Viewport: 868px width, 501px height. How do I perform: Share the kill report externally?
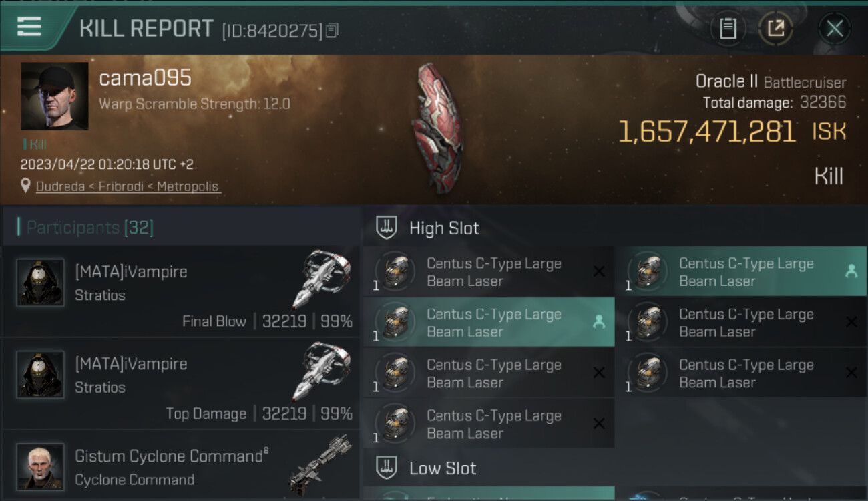coord(776,29)
